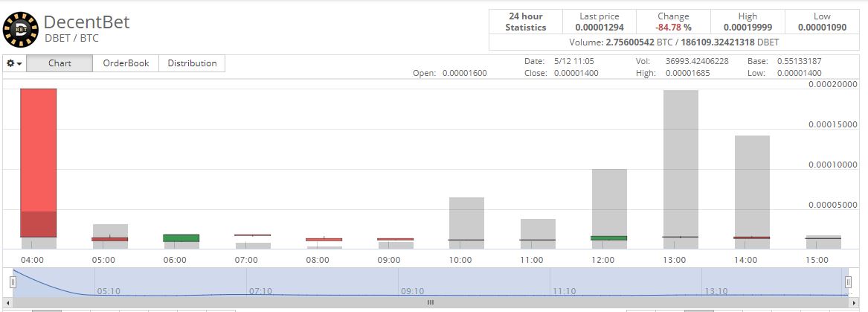Click the 07:10 navigator time marker

tap(260, 290)
